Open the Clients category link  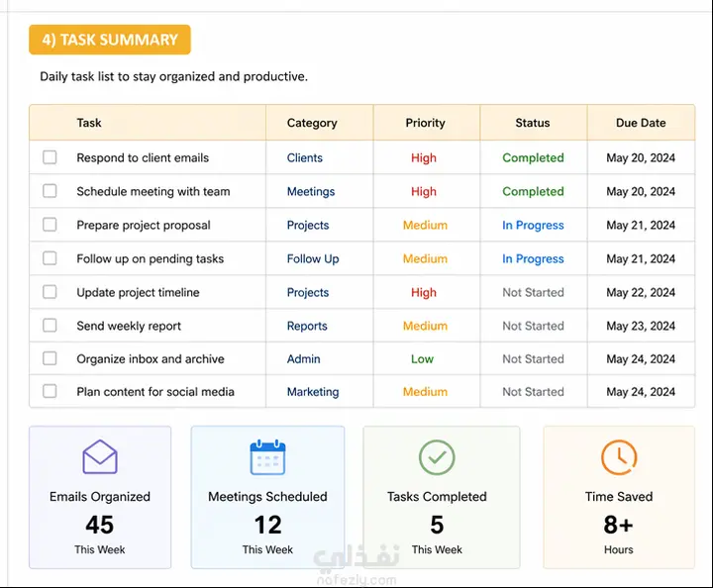[305, 157]
